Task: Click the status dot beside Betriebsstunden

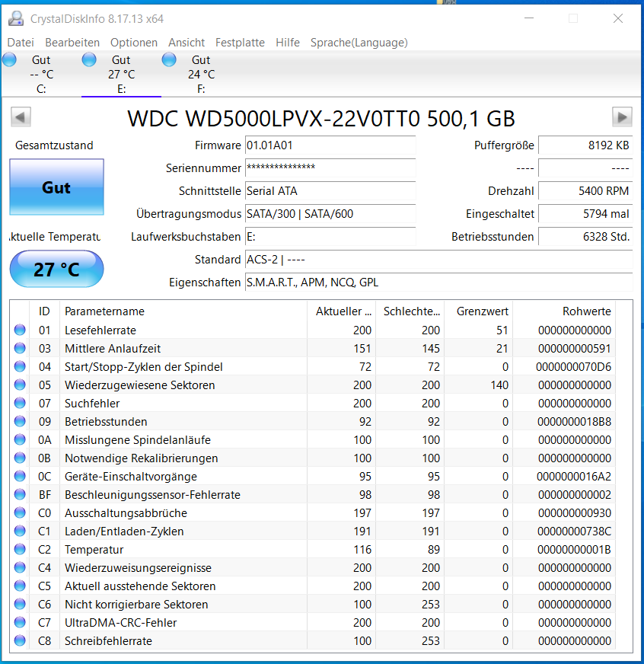Action: click(x=18, y=421)
